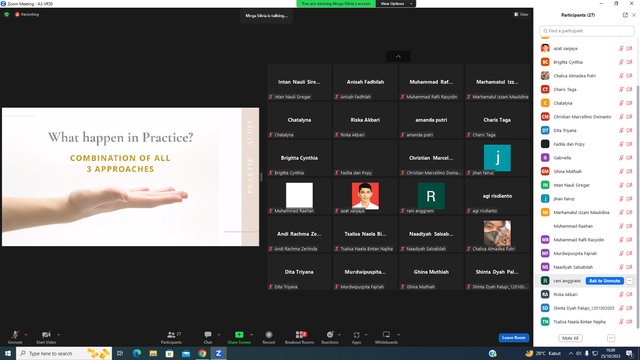Open the View Options dropdown
The height and width of the screenshot is (360, 640).
pos(396,4)
